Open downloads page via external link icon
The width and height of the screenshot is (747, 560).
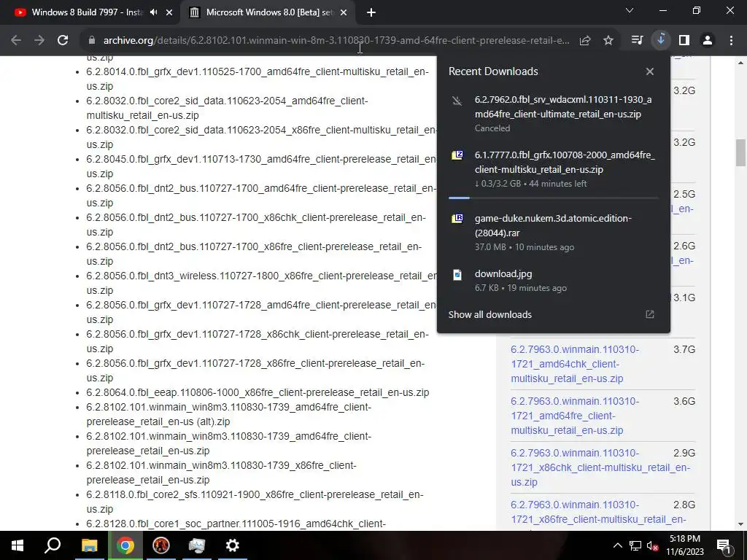point(650,314)
